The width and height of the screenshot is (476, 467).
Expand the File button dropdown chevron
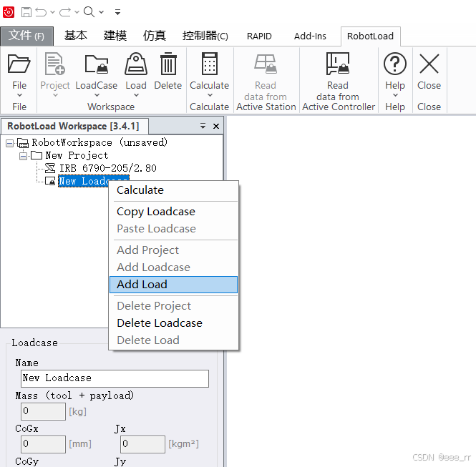click(19, 95)
